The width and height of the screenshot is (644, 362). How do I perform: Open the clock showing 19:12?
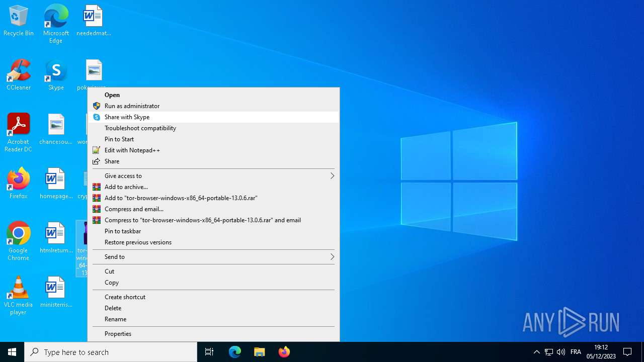coord(601,352)
